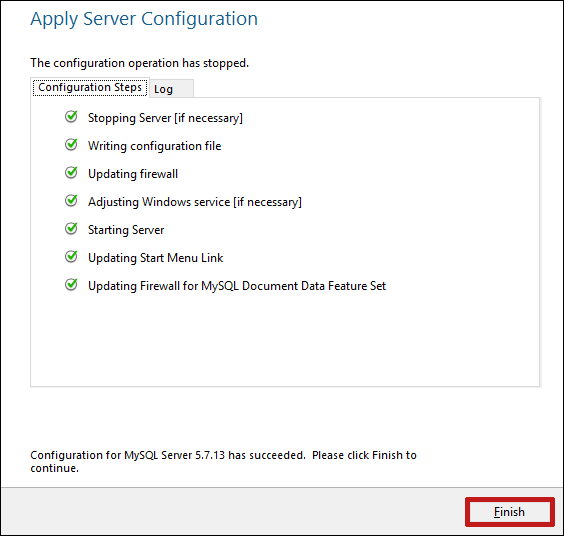Viewport: 564px width, 536px height.
Task: Click the check icon next to Updating firewall
Action: click(x=71, y=173)
